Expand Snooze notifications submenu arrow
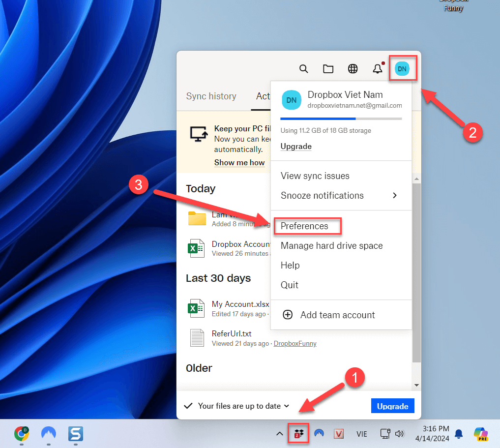 pos(395,195)
